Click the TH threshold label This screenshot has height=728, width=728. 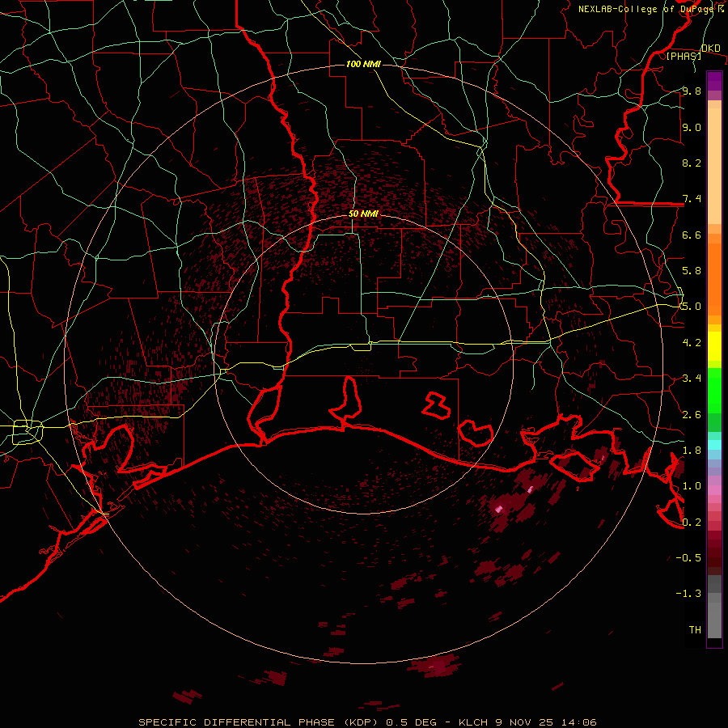point(695,630)
